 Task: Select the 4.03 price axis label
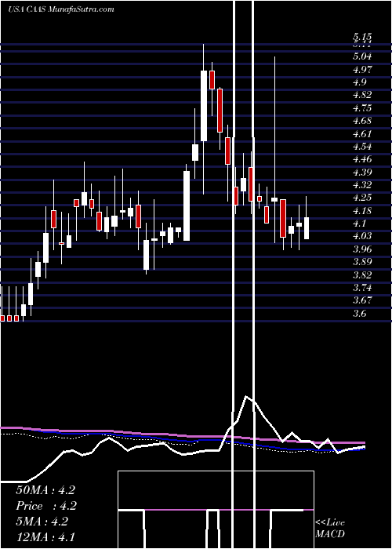click(362, 236)
